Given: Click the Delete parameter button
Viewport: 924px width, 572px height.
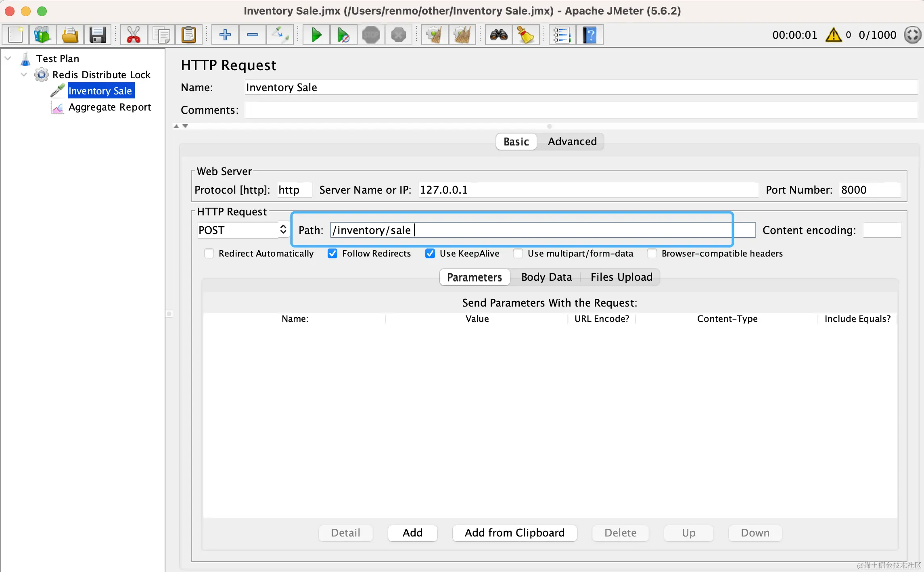Looking at the screenshot, I should coord(620,533).
